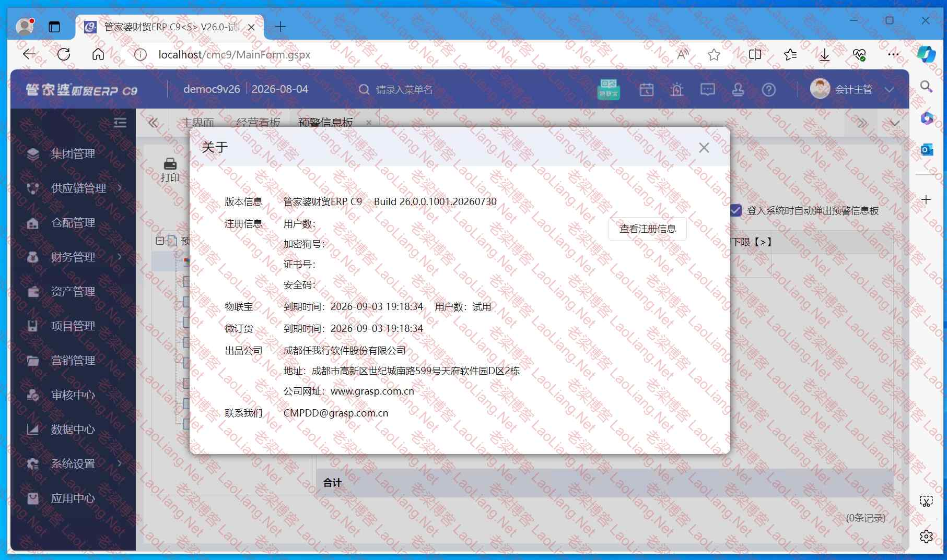Click the 合计 summary row label
Image resolution: width=947 pixels, height=560 pixels.
332,483
